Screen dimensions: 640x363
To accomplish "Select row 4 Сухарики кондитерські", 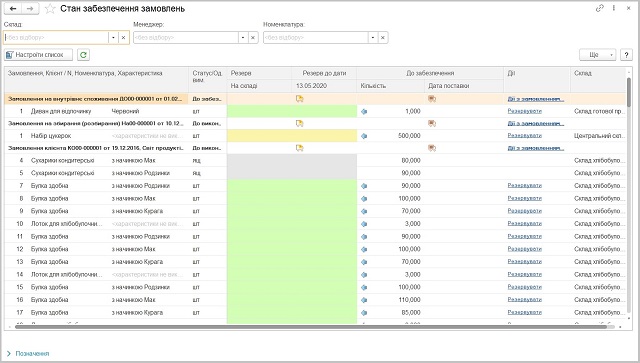I will click(x=315, y=160).
